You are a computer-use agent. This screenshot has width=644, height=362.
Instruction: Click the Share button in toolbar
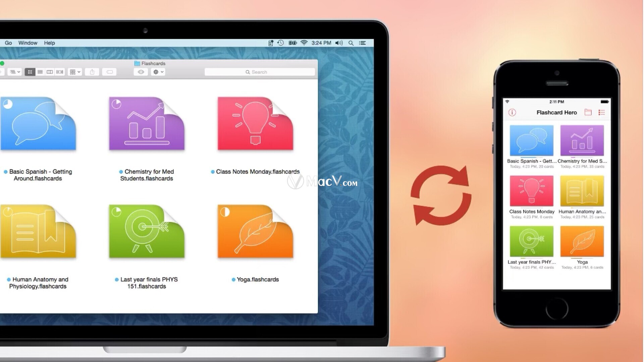click(92, 72)
